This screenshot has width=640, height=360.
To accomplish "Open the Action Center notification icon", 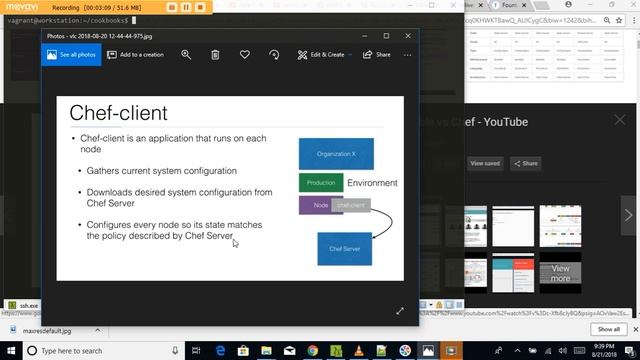I will pyautogui.click(x=630, y=351).
